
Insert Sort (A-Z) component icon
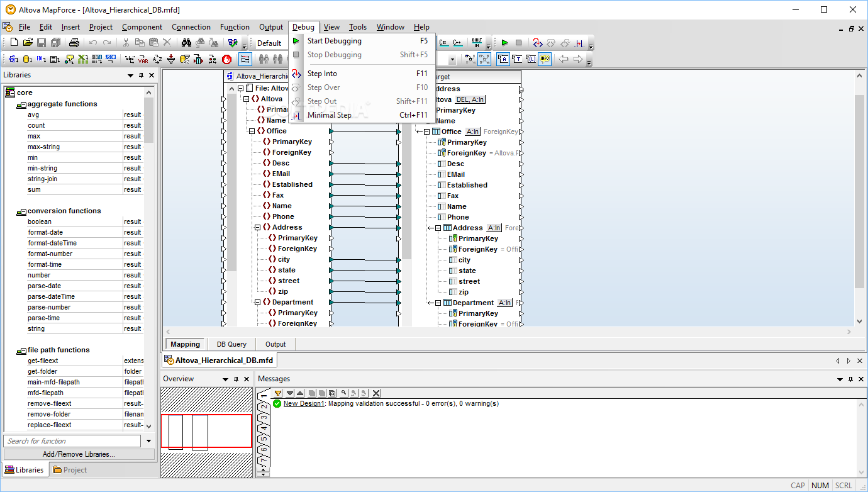click(157, 59)
